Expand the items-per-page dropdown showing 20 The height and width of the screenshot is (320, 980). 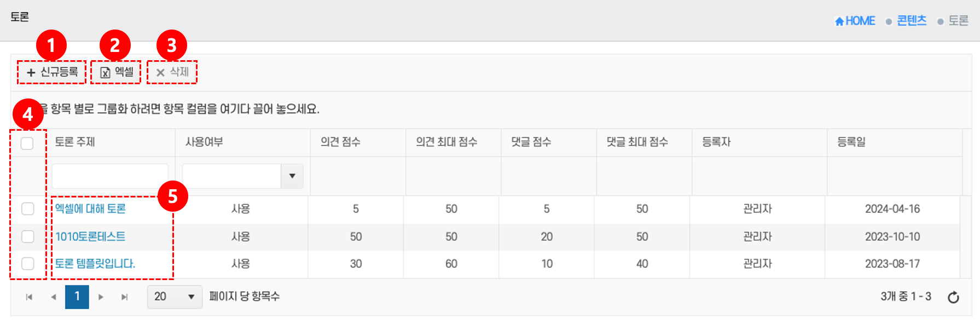pos(175,297)
